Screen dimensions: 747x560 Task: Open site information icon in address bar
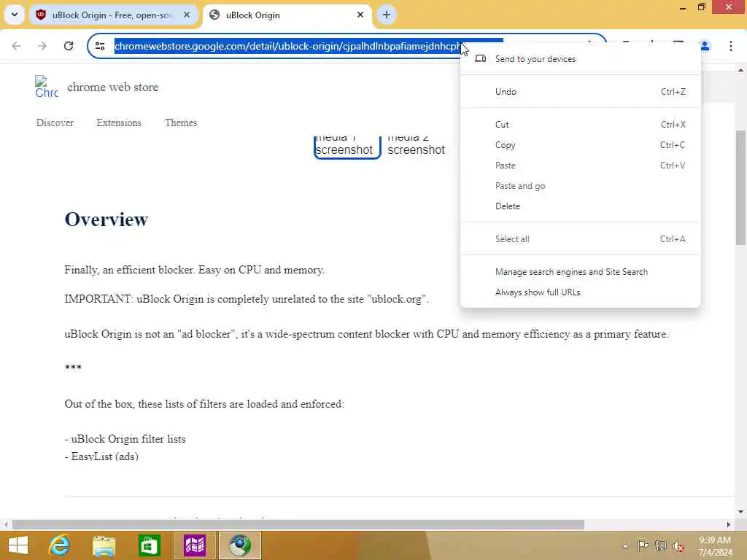[x=100, y=46]
